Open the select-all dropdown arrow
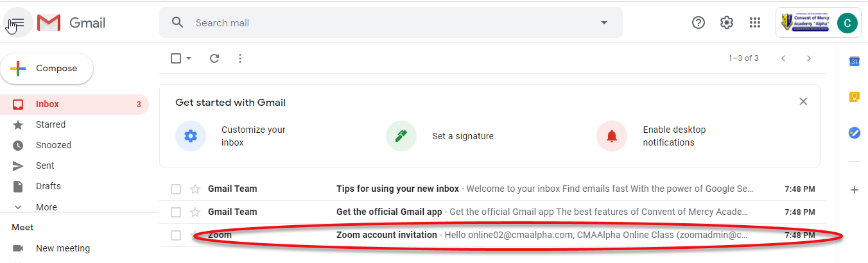 (189, 58)
